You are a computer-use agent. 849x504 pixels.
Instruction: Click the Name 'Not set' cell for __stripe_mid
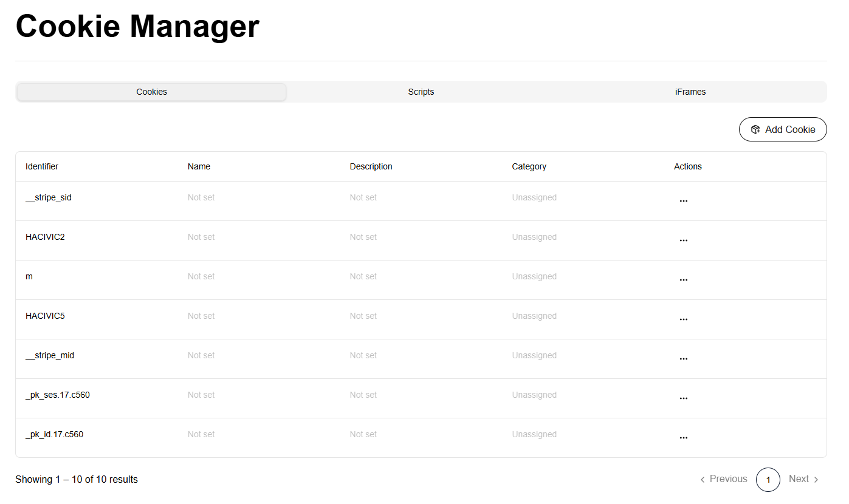click(x=201, y=355)
